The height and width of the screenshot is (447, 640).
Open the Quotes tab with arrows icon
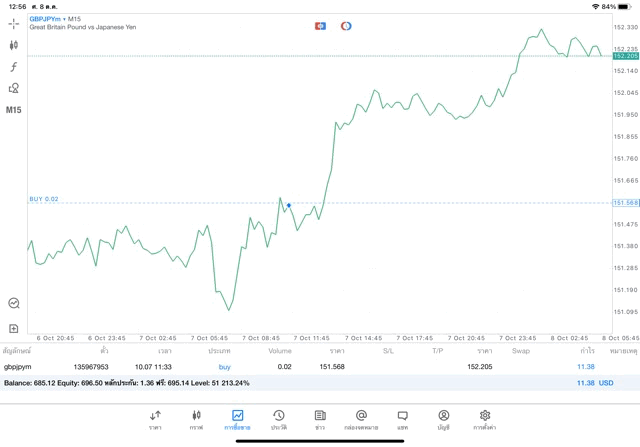(x=155, y=419)
